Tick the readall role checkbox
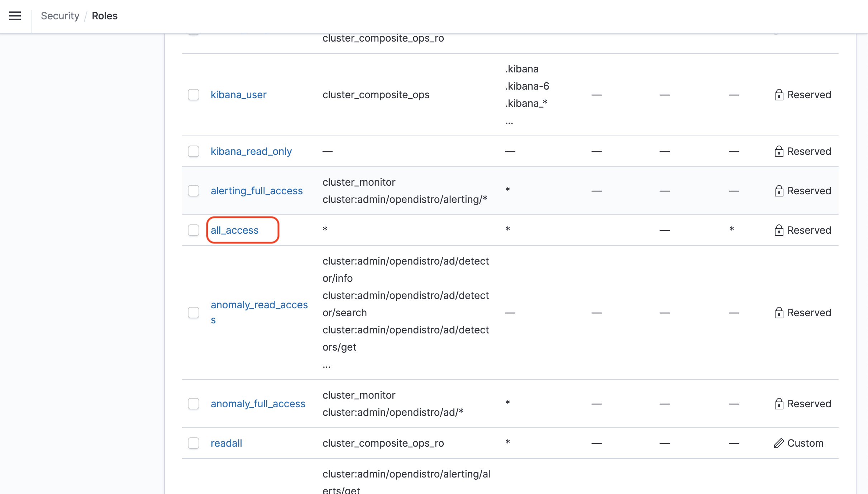Screen dimensions: 868x494 [194, 443]
